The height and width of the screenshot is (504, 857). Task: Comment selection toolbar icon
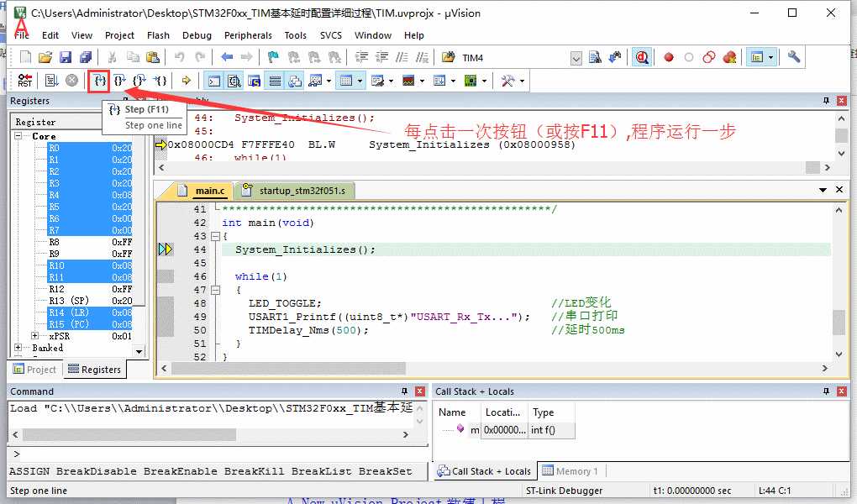pyautogui.click(x=402, y=57)
